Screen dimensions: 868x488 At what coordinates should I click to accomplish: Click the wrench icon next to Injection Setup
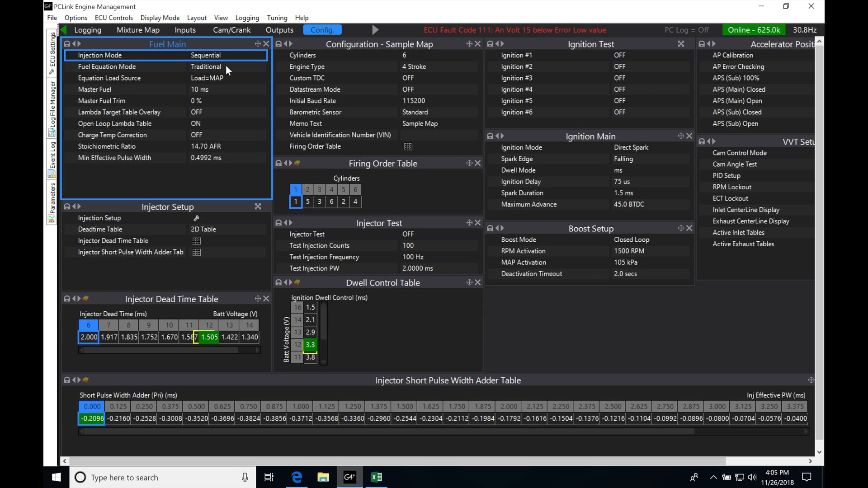[196, 218]
